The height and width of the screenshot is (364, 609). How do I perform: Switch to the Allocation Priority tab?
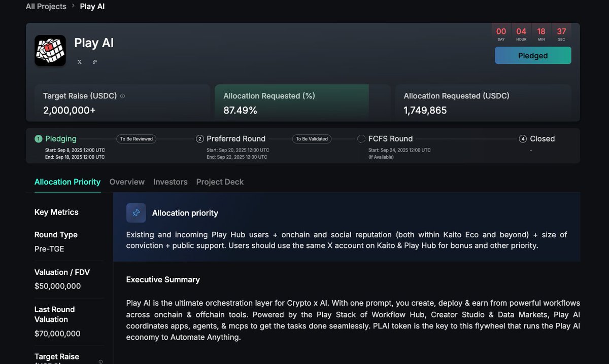(67, 181)
